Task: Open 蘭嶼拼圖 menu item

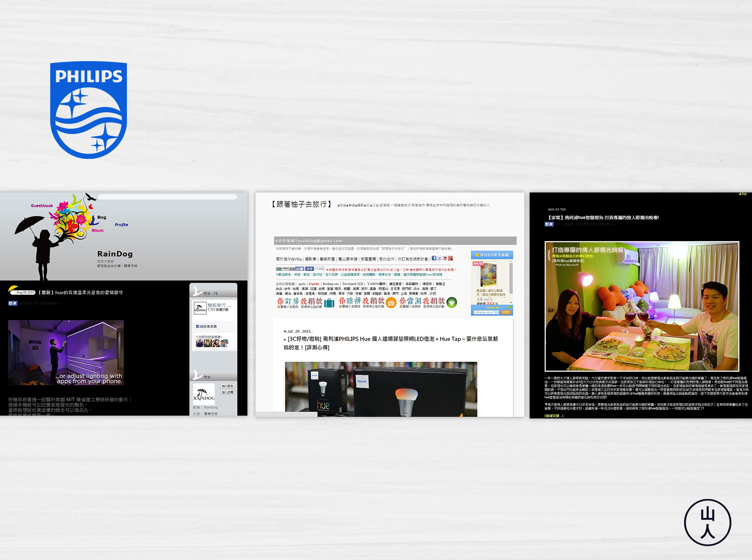Action: (x=327, y=259)
